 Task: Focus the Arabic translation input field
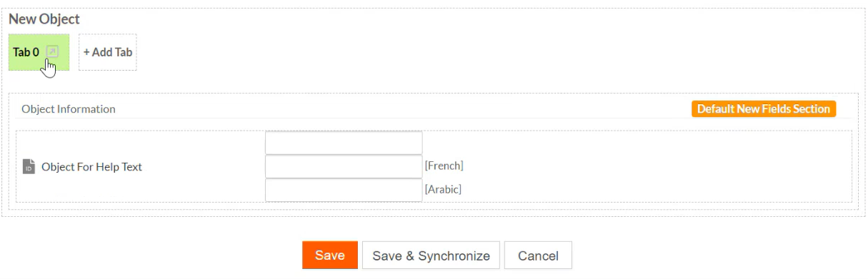[x=344, y=190]
